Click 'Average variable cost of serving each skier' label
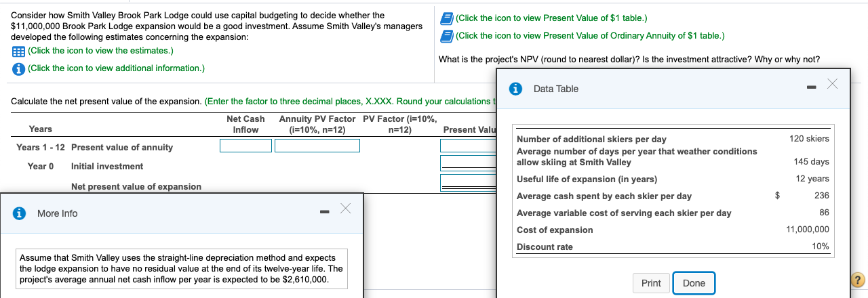The height and width of the screenshot is (298, 868). (x=624, y=213)
